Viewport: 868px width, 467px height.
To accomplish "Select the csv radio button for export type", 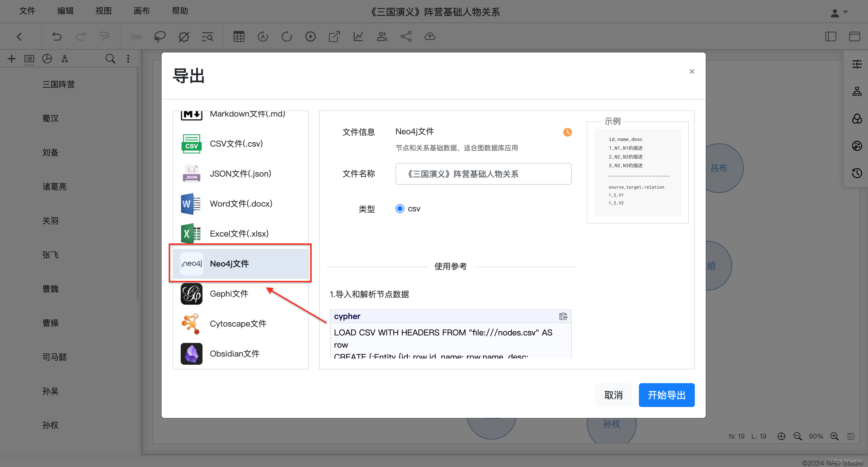I will point(400,208).
